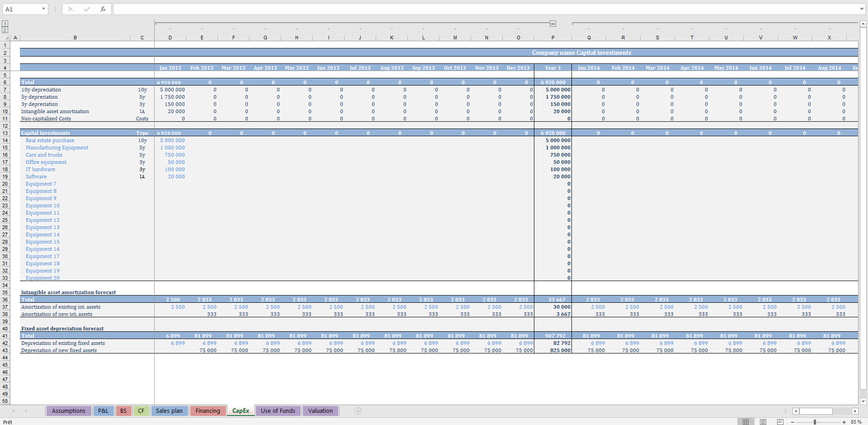The height and width of the screenshot is (425, 868).
Task: Open the Assumptions sheet tab
Action: [x=69, y=411]
